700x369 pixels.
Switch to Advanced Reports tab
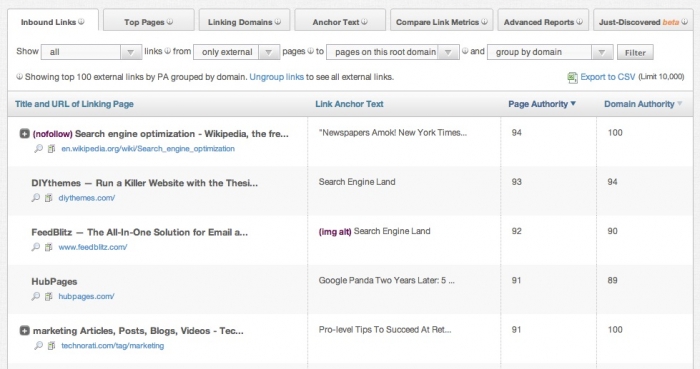point(543,21)
